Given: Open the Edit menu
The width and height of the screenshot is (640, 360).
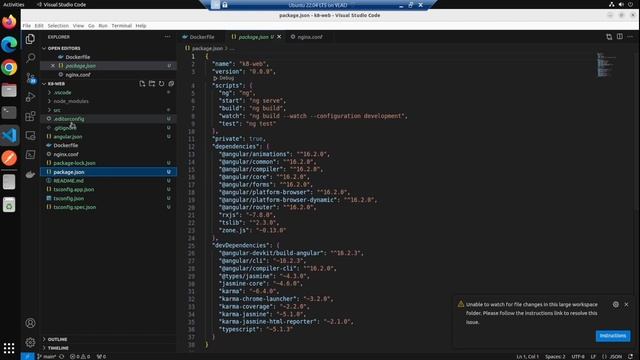Looking at the screenshot, I should click(39, 26).
